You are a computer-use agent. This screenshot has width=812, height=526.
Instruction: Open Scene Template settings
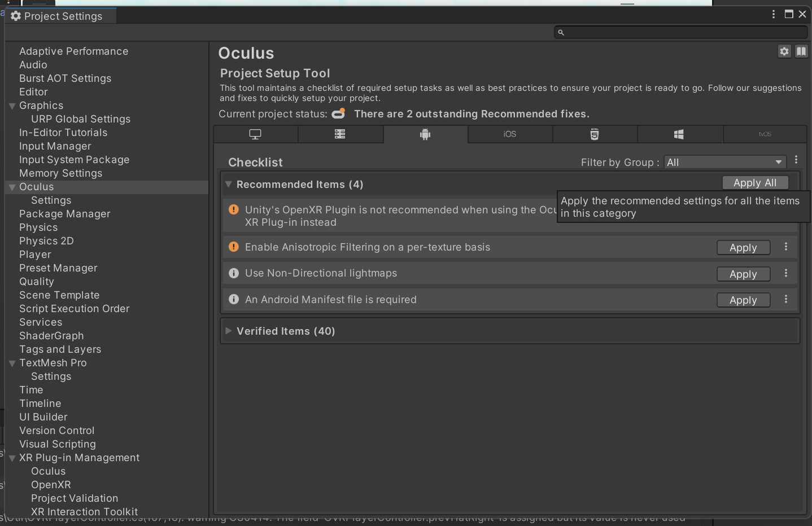(59, 295)
